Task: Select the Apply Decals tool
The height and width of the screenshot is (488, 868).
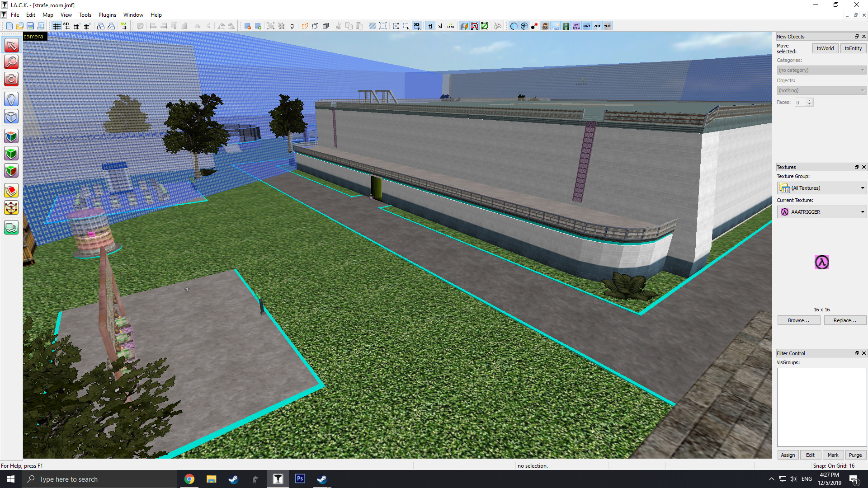Action: [x=11, y=171]
